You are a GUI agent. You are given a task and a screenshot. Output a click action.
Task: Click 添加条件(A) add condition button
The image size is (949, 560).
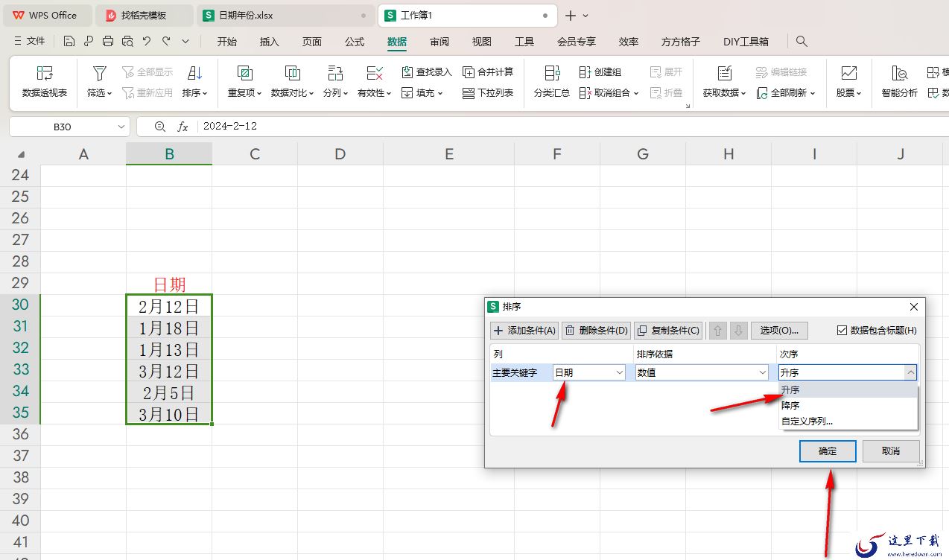[x=524, y=330]
